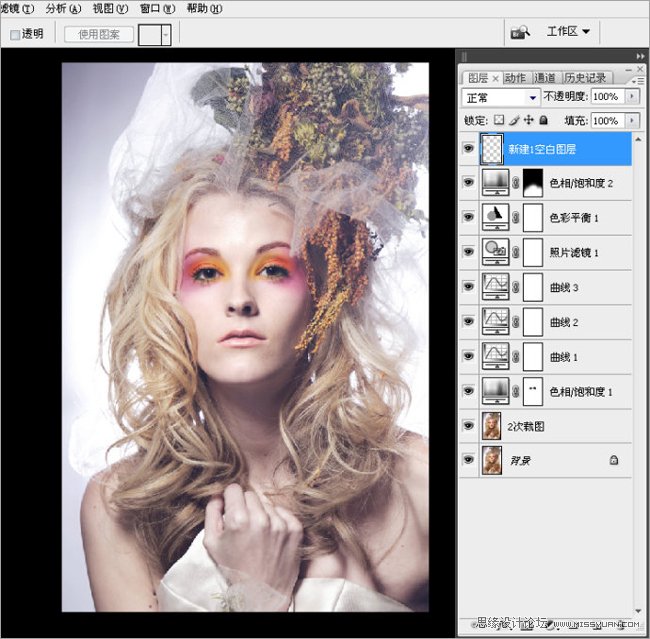Open the 视图 menu
650x639 pixels.
point(110,8)
